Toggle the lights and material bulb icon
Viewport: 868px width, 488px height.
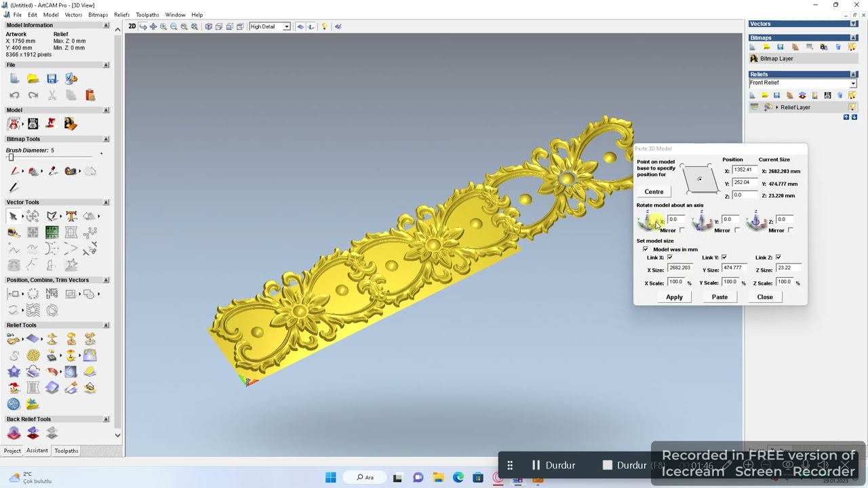(324, 26)
